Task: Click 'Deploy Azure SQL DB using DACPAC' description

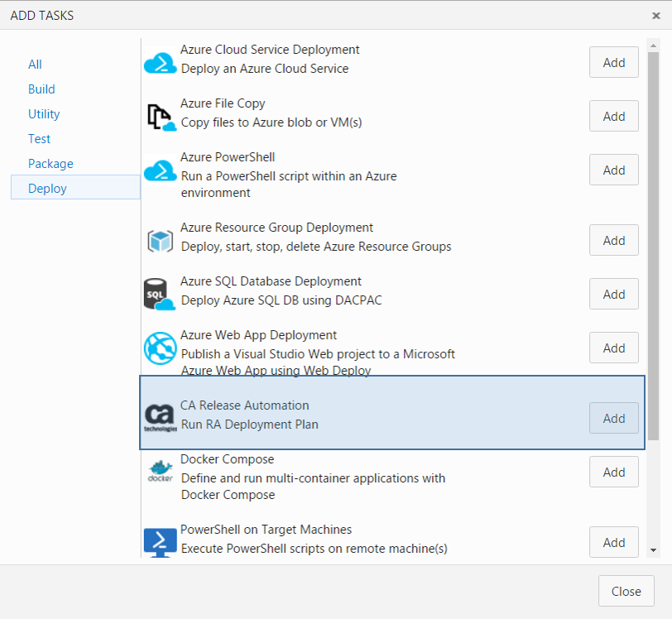Action: (281, 300)
